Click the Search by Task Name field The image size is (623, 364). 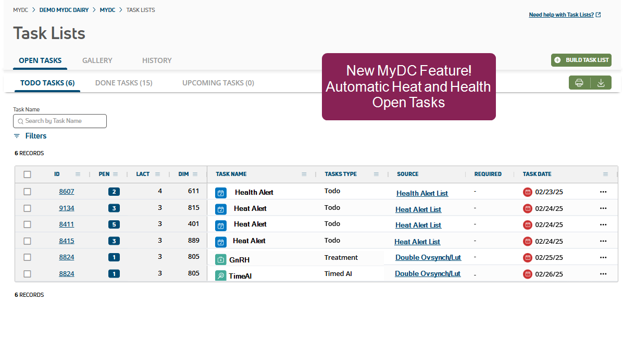(60, 121)
